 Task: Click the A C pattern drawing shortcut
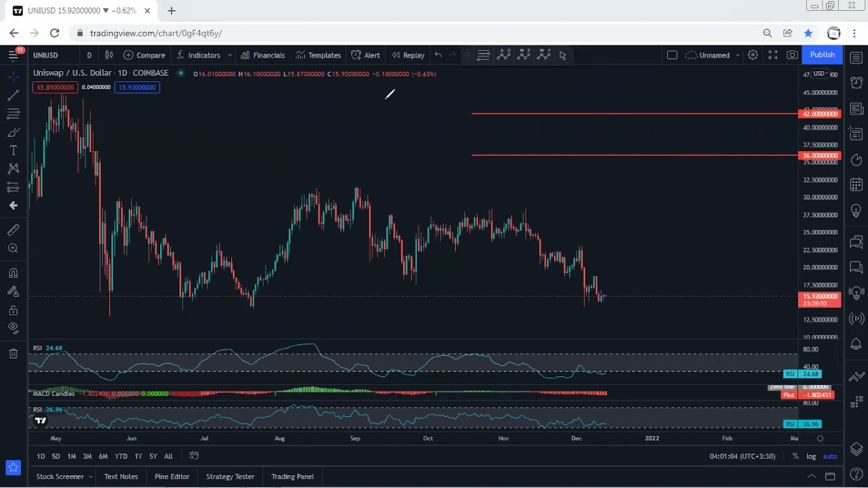click(x=503, y=55)
